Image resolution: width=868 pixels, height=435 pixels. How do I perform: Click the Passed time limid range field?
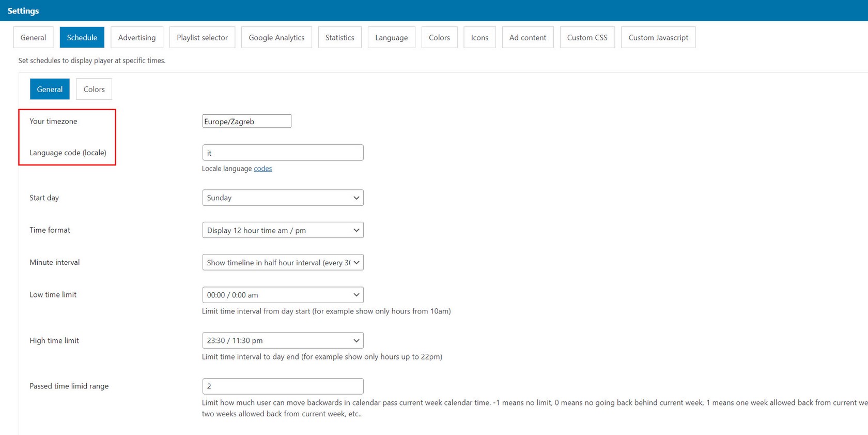(x=283, y=386)
